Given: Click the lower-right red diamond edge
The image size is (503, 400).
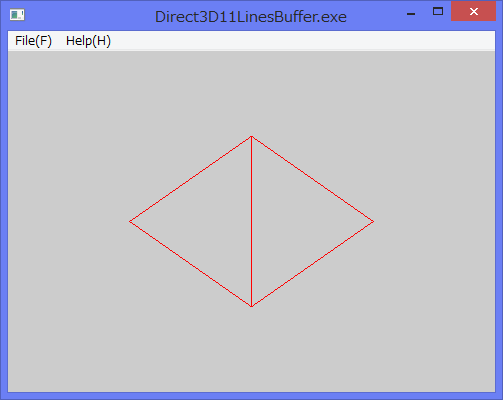Looking at the screenshot, I should [x=312, y=264].
